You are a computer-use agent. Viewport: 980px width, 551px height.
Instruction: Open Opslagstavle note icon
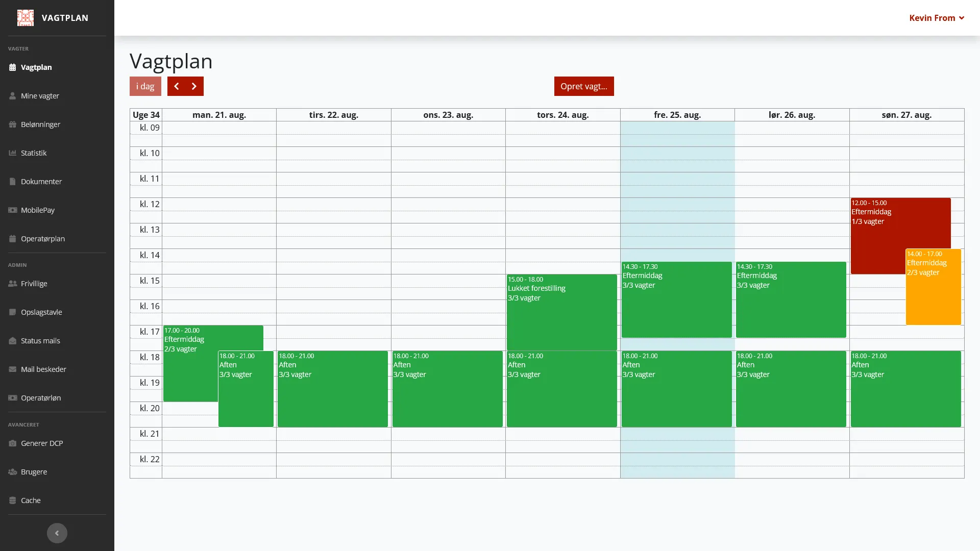pos(12,312)
